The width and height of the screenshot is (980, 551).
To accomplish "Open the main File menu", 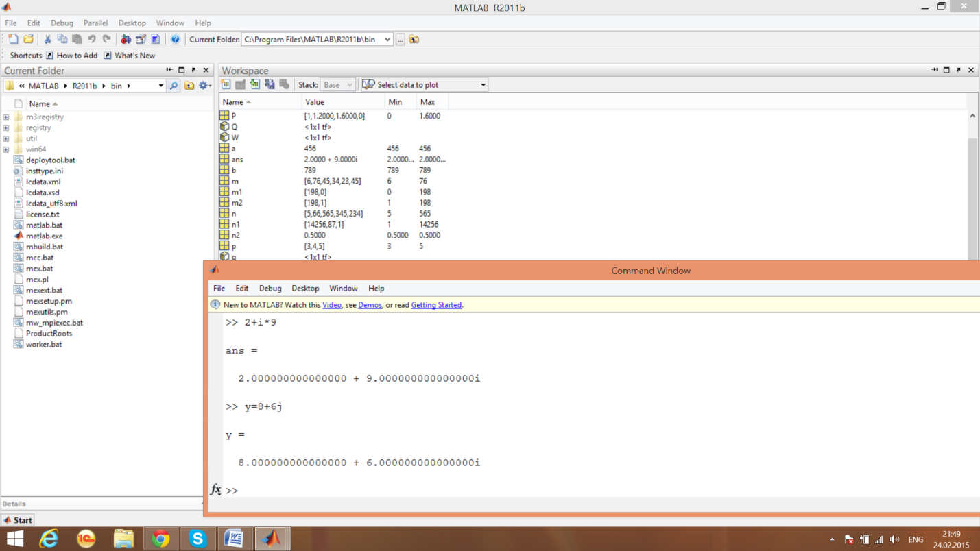I will pos(11,23).
